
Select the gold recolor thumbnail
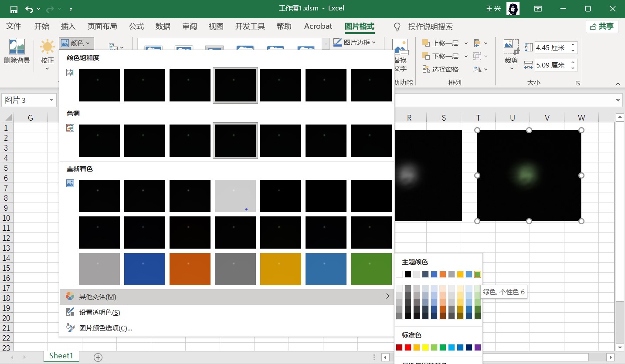pos(281,269)
